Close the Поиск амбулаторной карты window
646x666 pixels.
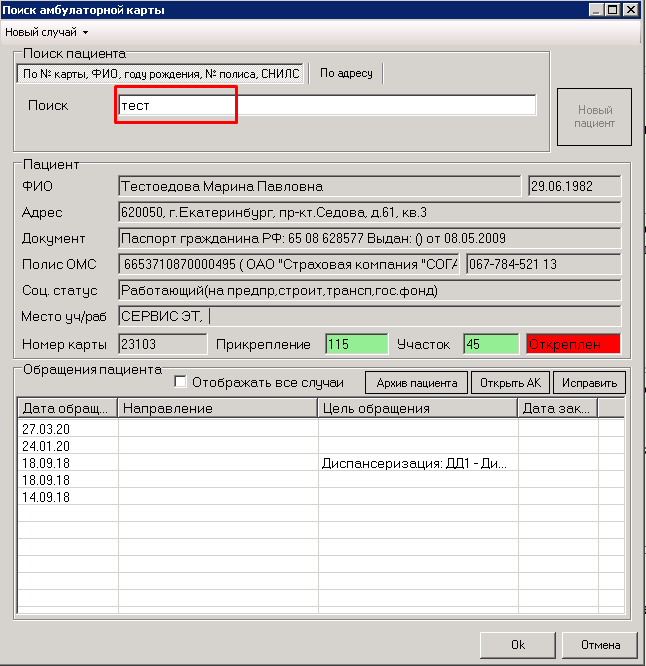pos(631,9)
